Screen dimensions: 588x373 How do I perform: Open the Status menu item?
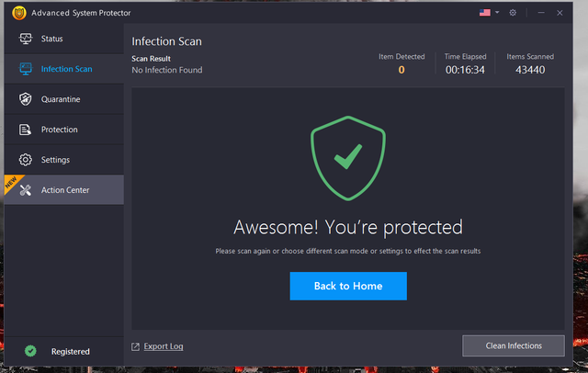pos(64,39)
